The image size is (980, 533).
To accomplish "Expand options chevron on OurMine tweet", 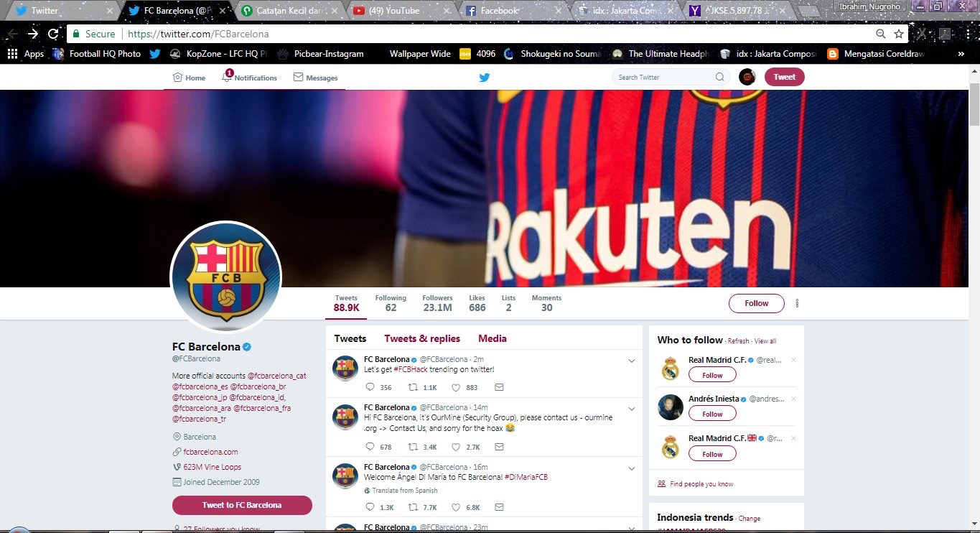I will click(x=631, y=409).
